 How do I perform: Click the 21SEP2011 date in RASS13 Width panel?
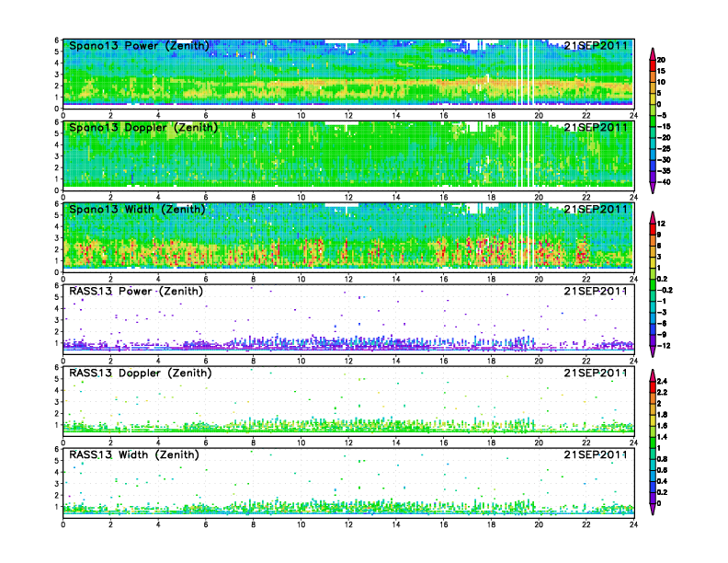point(596,454)
